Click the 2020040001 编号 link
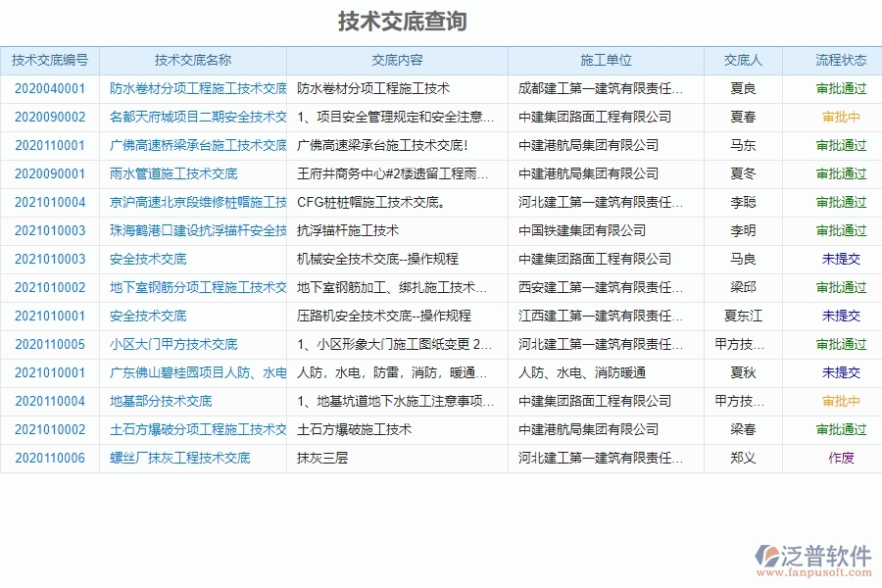 pyautogui.click(x=48, y=87)
